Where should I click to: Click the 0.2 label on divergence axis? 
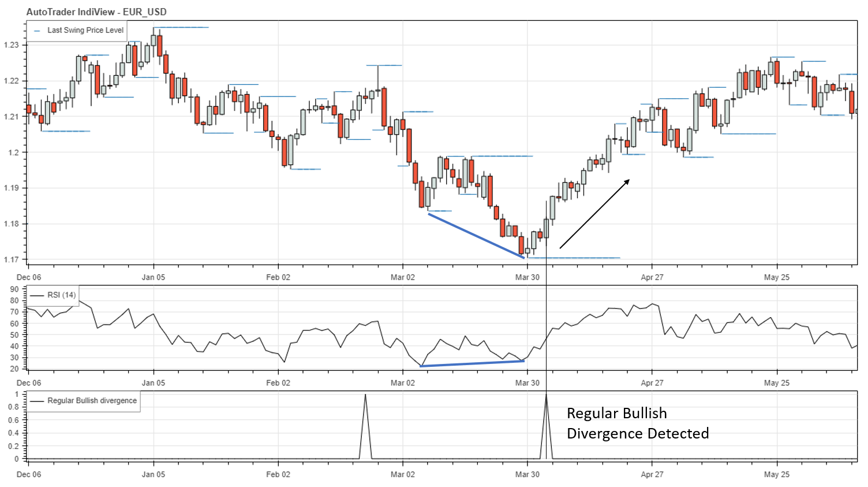point(13,446)
